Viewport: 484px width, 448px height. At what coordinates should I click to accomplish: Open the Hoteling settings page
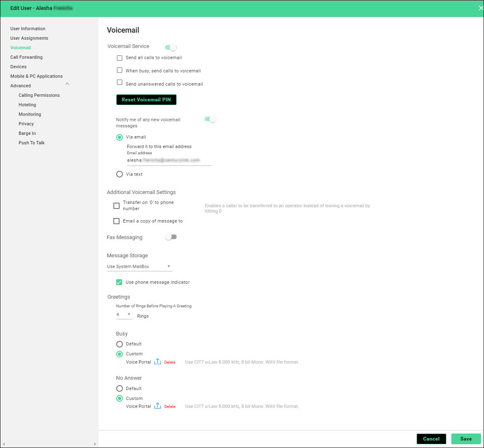point(27,105)
